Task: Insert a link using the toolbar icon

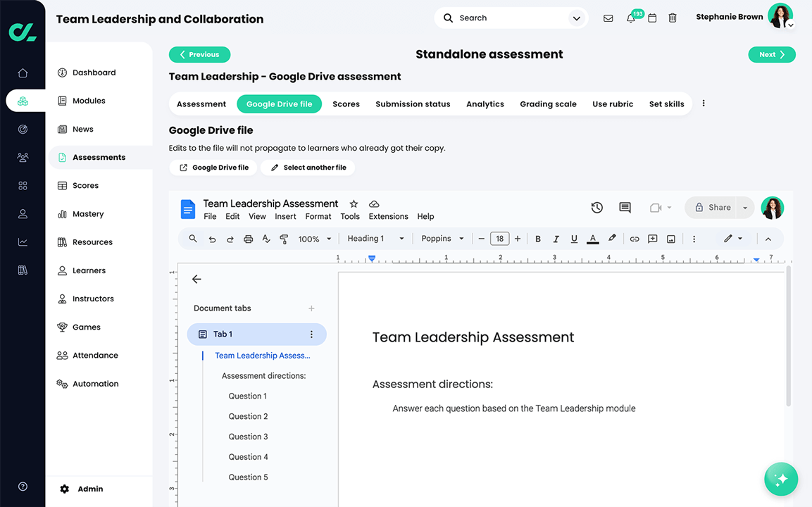Action: pyautogui.click(x=633, y=239)
